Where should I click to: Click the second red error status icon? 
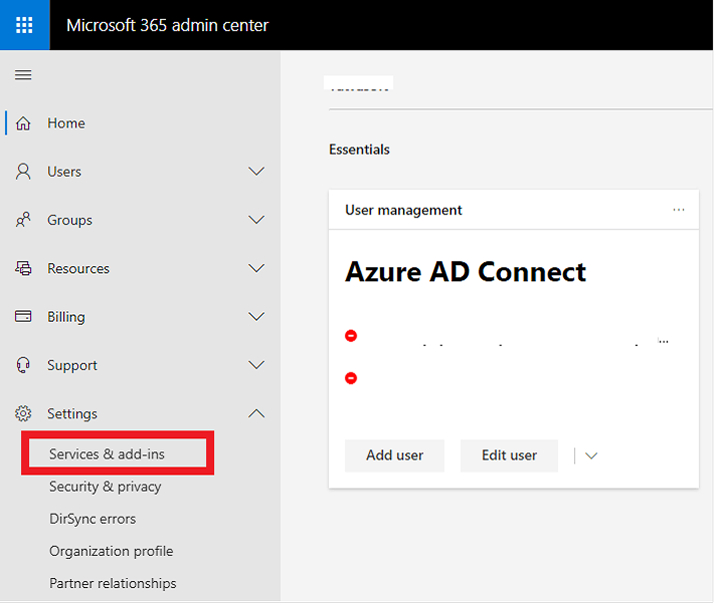[x=351, y=379]
